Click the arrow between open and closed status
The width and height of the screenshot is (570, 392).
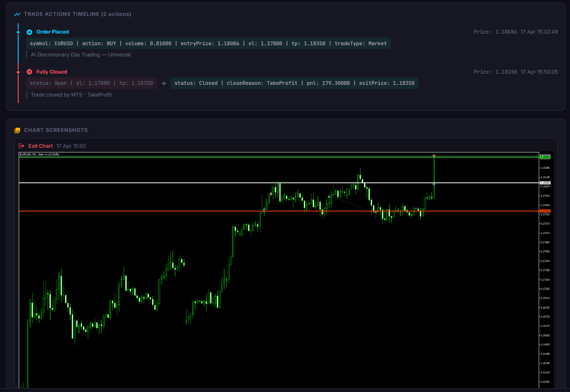click(164, 83)
